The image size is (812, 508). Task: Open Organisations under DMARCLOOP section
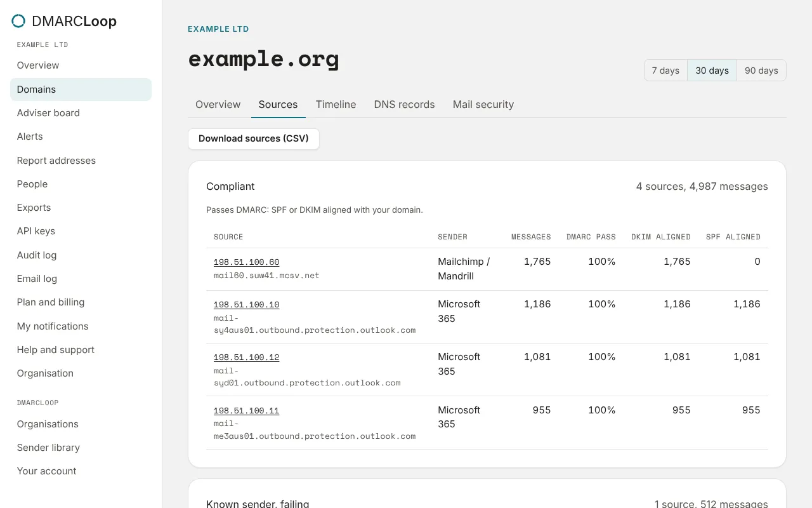point(81,424)
